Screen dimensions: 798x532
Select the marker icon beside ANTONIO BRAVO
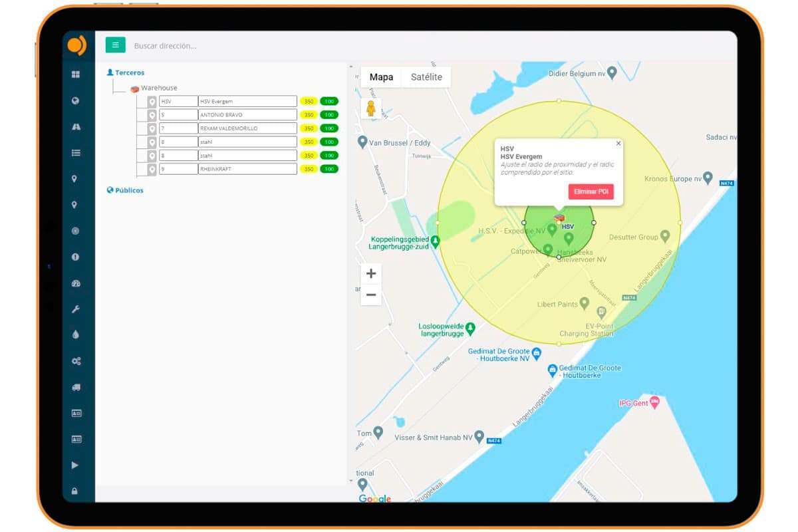click(x=152, y=115)
